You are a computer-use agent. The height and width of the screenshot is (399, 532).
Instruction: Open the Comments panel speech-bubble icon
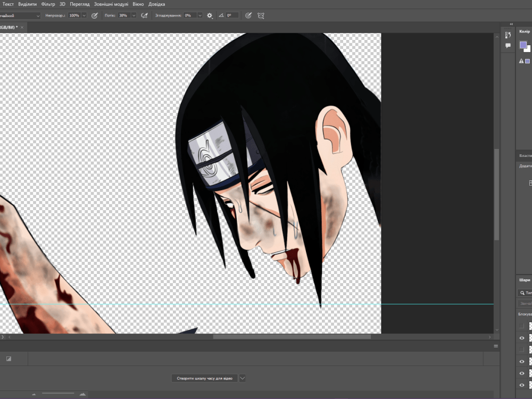[508, 45]
